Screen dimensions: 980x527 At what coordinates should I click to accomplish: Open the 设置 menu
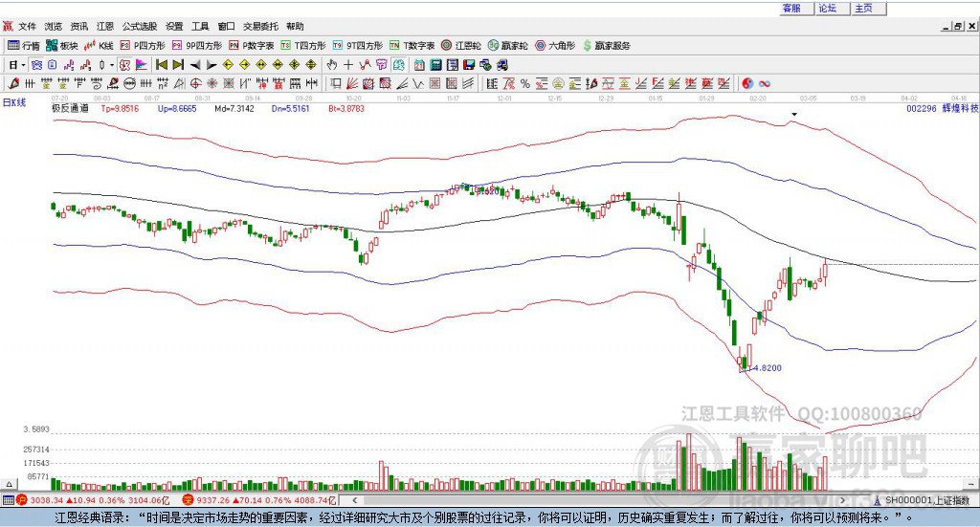point(174,26)
